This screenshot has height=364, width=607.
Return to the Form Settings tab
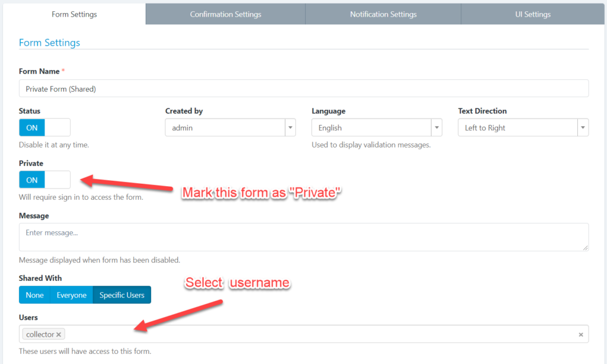coord(74,14)
